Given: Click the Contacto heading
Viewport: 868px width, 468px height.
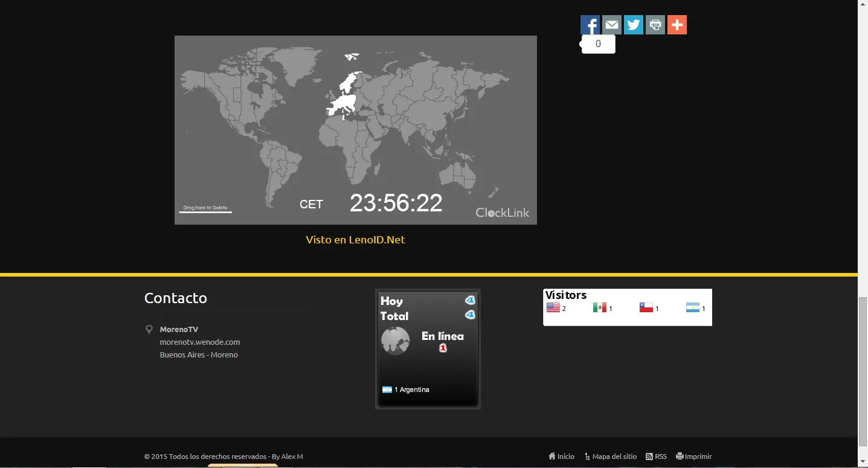Looking at the screenshot, I should click(176, 298).
